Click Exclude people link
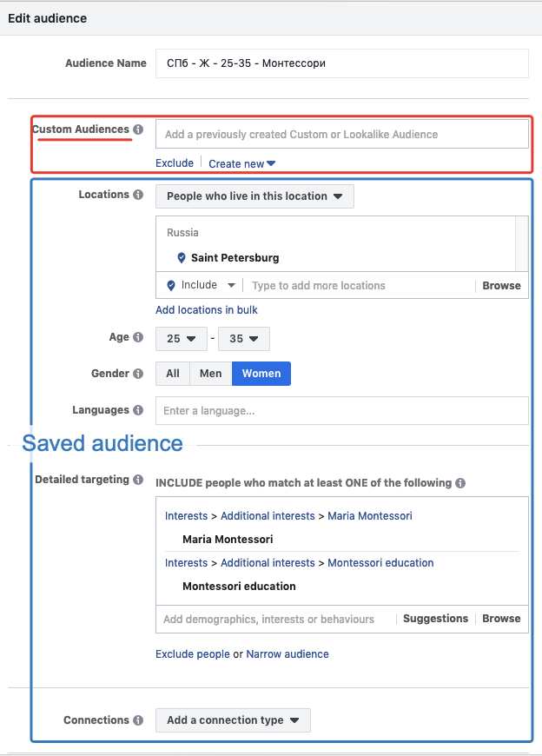 tap(192, 654)
